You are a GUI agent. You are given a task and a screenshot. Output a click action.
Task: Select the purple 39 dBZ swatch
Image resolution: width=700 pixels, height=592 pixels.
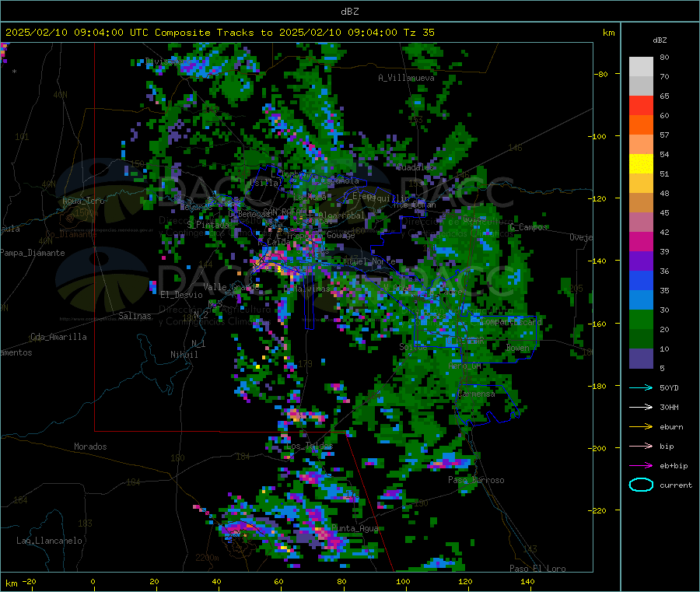coord(641,261)
